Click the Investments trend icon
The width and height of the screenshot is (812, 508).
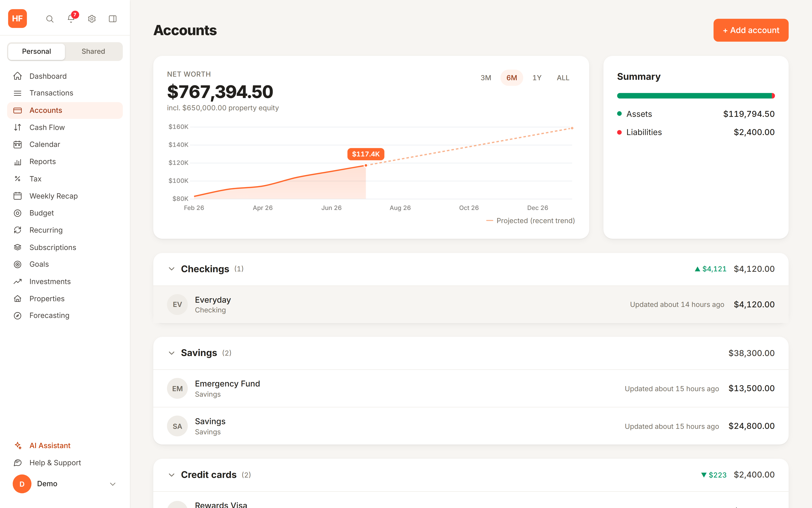[18, 282]
